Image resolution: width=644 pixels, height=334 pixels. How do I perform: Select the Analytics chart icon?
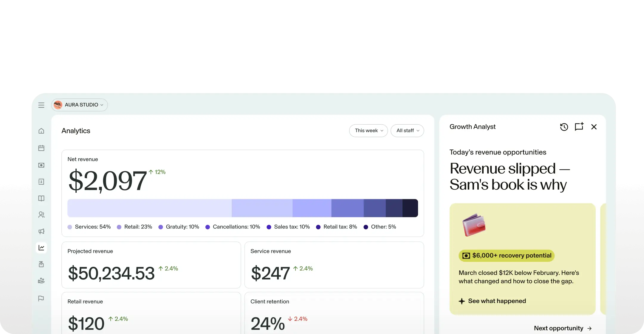pyautogui.click(x=41, y=248)
